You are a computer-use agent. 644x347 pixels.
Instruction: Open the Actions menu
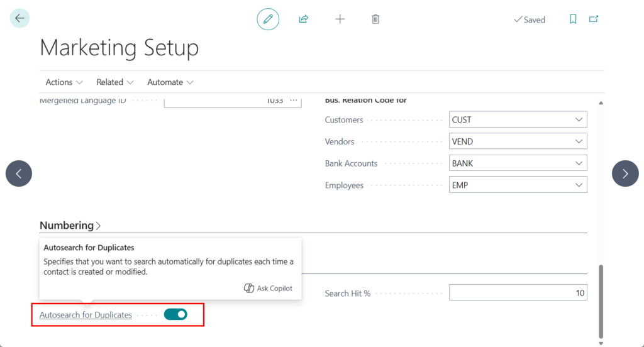point(64,82)
